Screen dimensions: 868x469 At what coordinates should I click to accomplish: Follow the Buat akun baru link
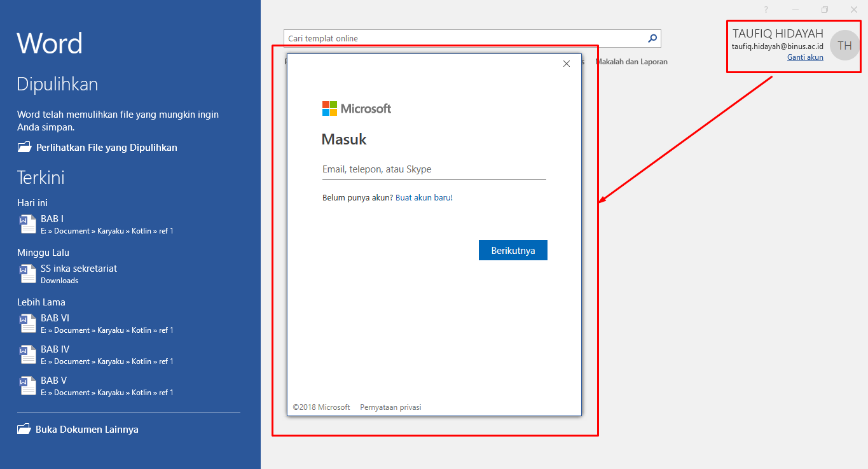[424, 198]
